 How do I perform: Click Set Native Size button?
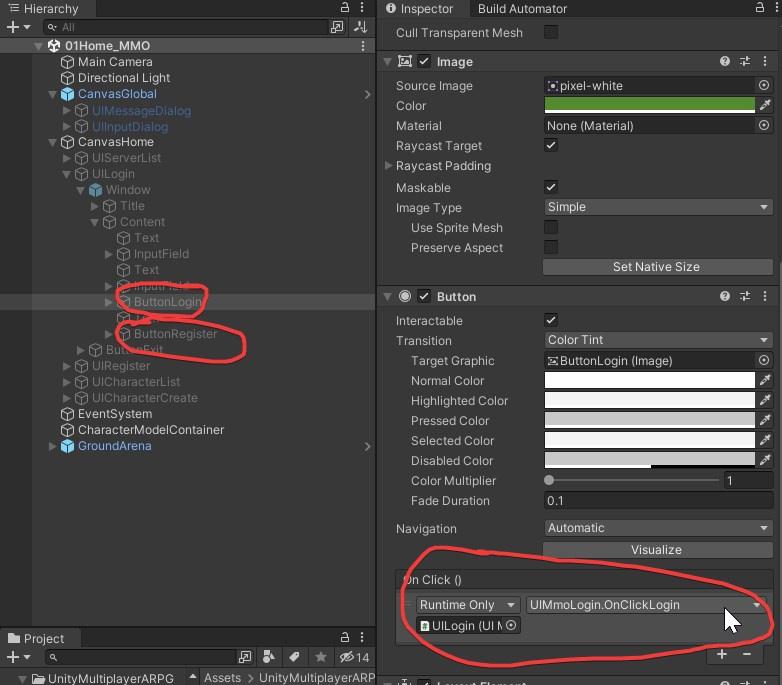point(658,267)
